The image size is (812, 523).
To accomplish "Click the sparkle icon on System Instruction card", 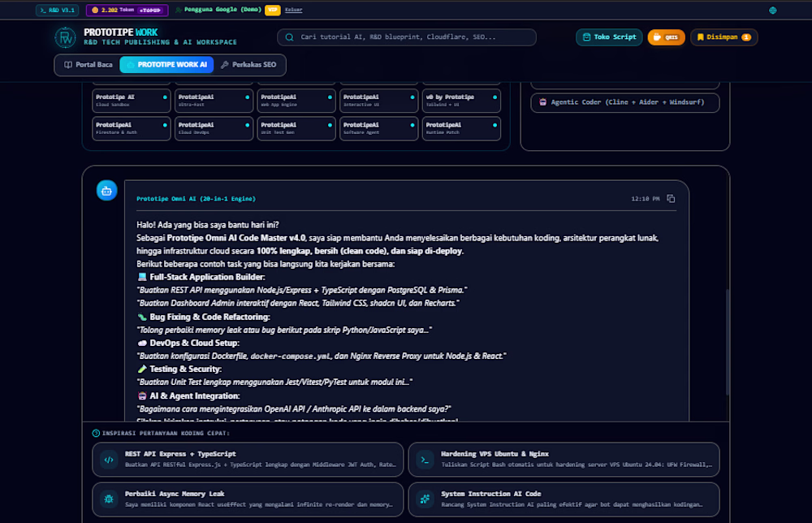I will pos(425,499).
